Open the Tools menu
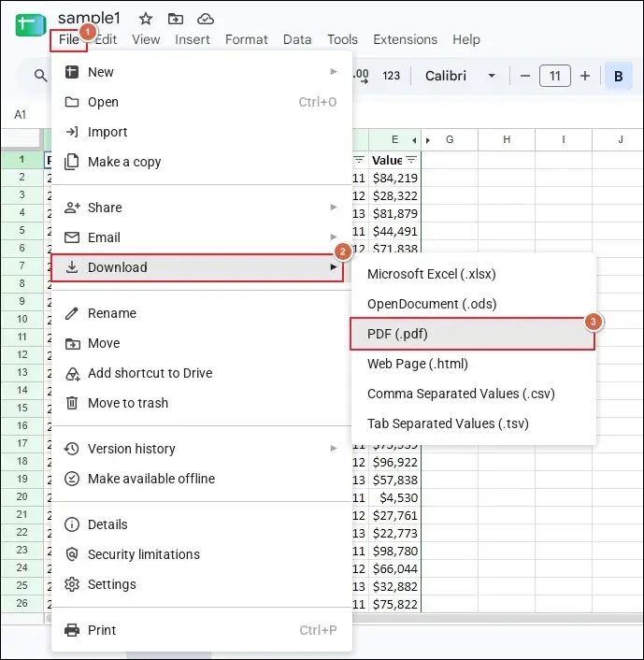The width and height of the screenshot is (644, 660). pyautogui.click(x=342, y=39)
